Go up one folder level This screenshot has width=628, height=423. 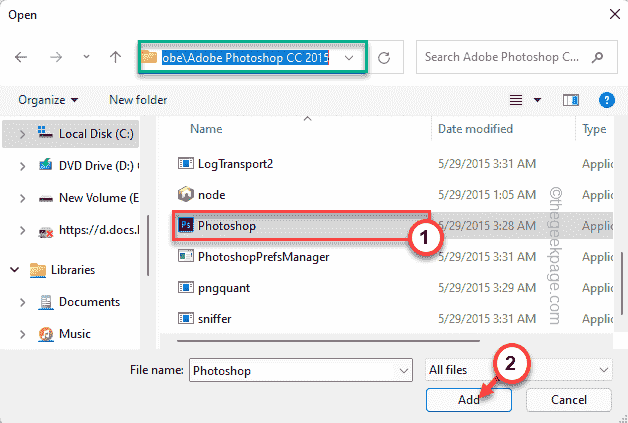(x=115, y=57)
